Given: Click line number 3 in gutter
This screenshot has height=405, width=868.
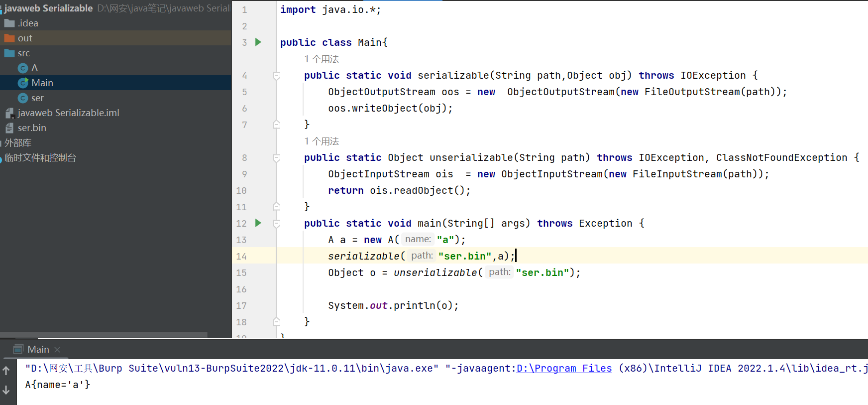Looking at the screenshot, I should coord(244,43).
